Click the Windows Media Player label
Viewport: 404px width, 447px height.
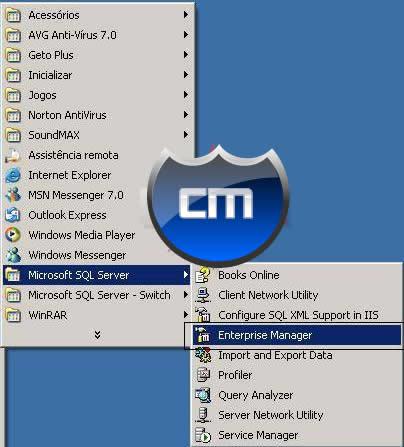tap(82, 235)
